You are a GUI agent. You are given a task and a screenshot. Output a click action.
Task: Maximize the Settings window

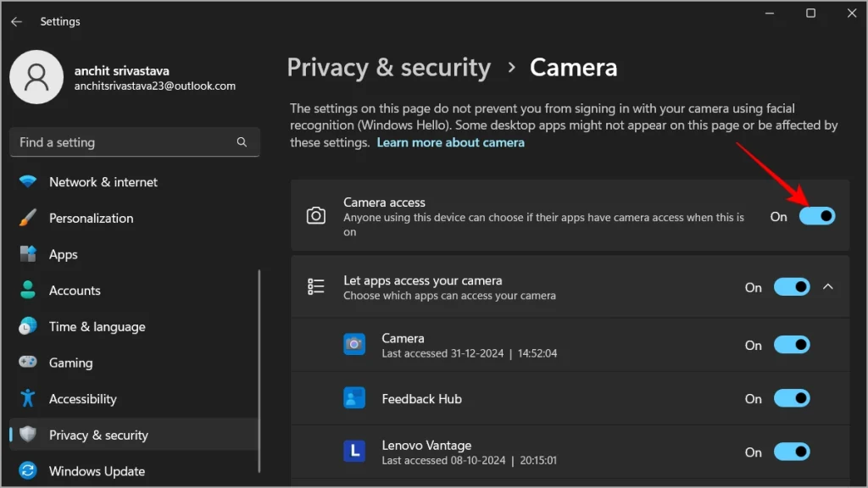810,13
